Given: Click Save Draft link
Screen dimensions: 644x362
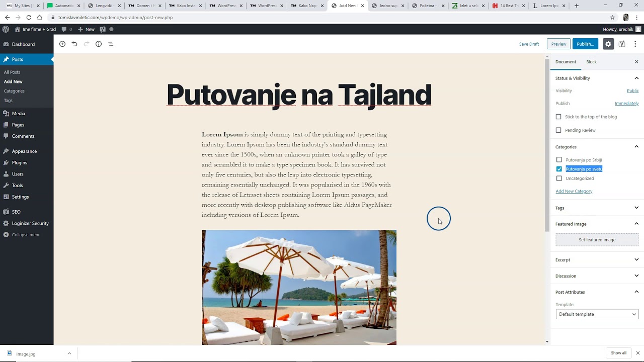Looking at the screenshot, I should point(529,44).
